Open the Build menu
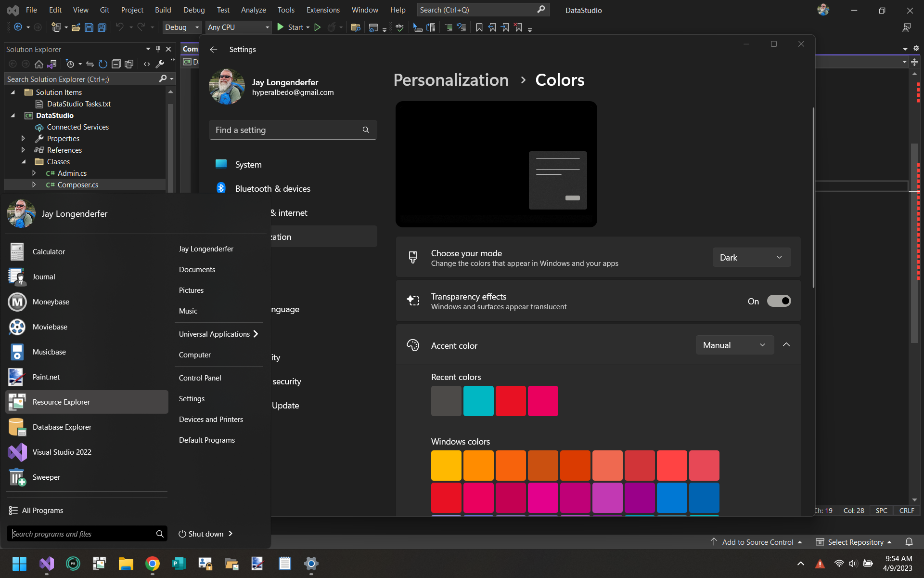The image size is (924, 578). coord(163,10)
